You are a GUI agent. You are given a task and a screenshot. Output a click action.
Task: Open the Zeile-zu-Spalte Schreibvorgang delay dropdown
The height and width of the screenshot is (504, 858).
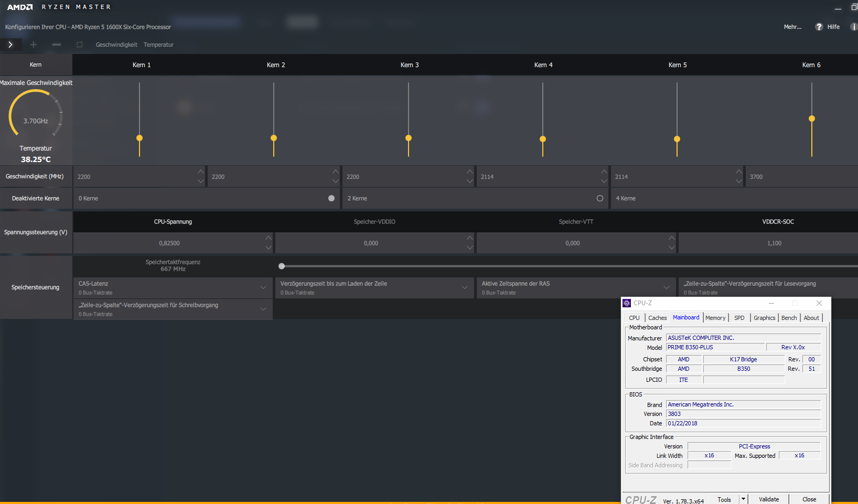click(x=173, y=309)
